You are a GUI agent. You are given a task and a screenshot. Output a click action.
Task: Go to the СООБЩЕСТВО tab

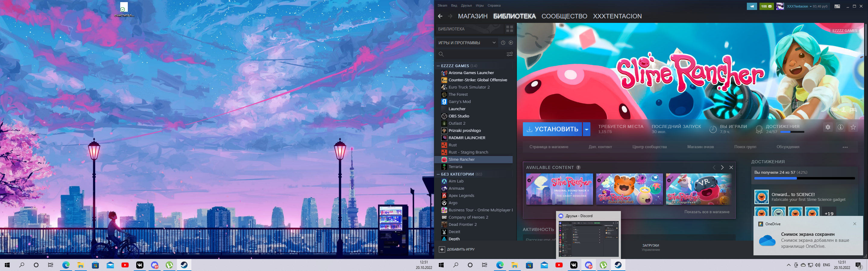565,16
